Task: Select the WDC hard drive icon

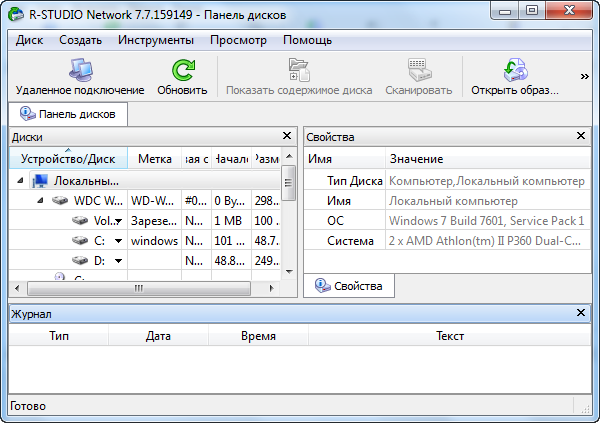Action: pyautogui.click(x=60, y=200)
